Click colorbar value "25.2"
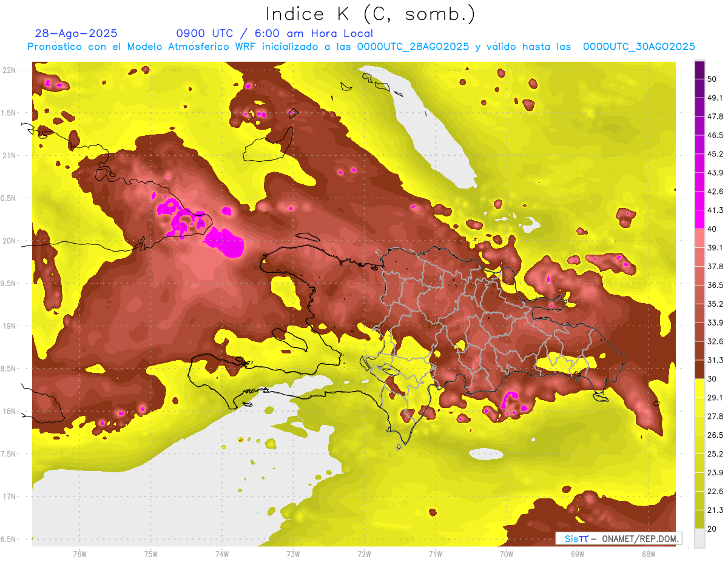 point(715,454)
